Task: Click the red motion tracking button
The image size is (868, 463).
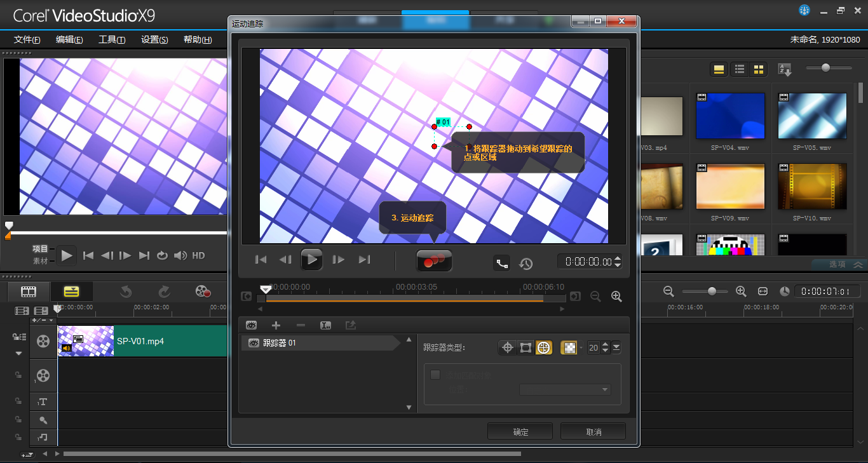Action: tap(434, 260)
